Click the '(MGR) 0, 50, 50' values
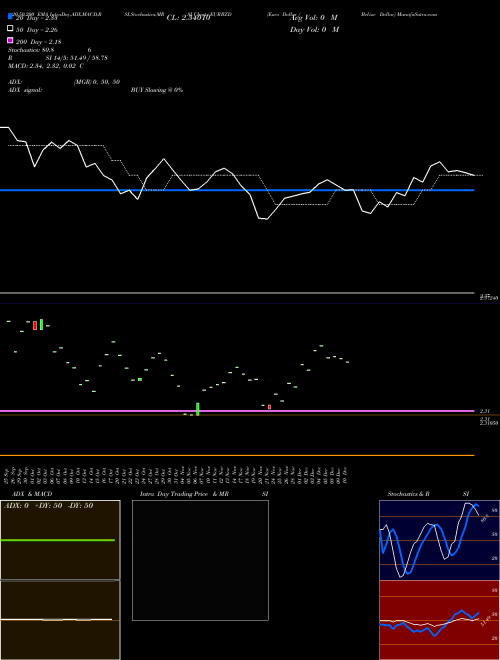 tap(97, 82)
